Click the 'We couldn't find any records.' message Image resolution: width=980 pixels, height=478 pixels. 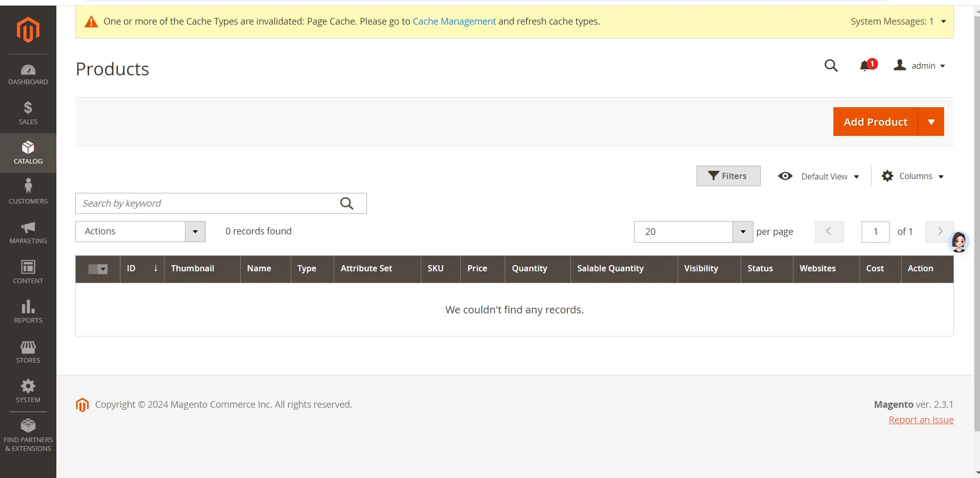tap(515, 310)
